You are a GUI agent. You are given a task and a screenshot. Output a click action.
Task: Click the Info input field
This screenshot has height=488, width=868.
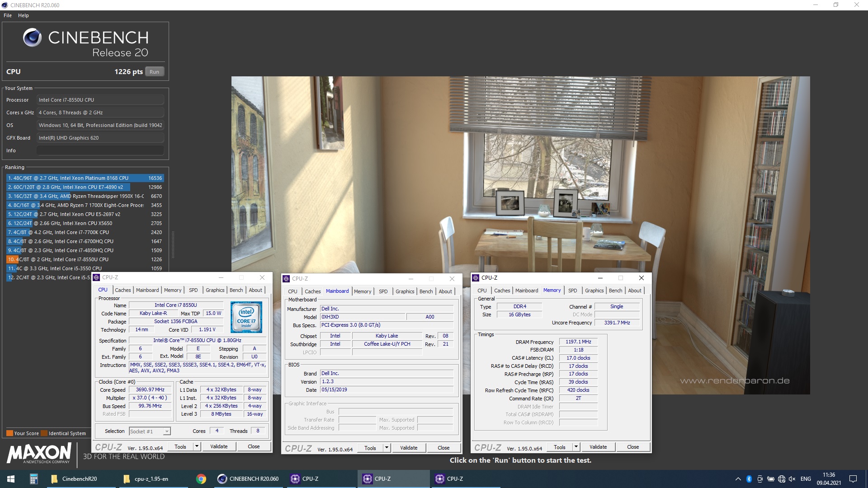tap(100, 150)
